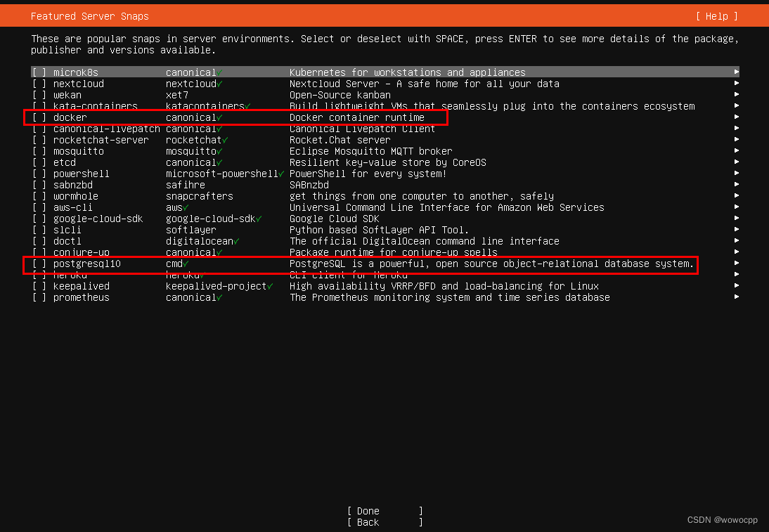Expand details arrow for google-cloud-sdk row
The width and height of the screenshot is (769, 532).
click(x=736, y=219)
